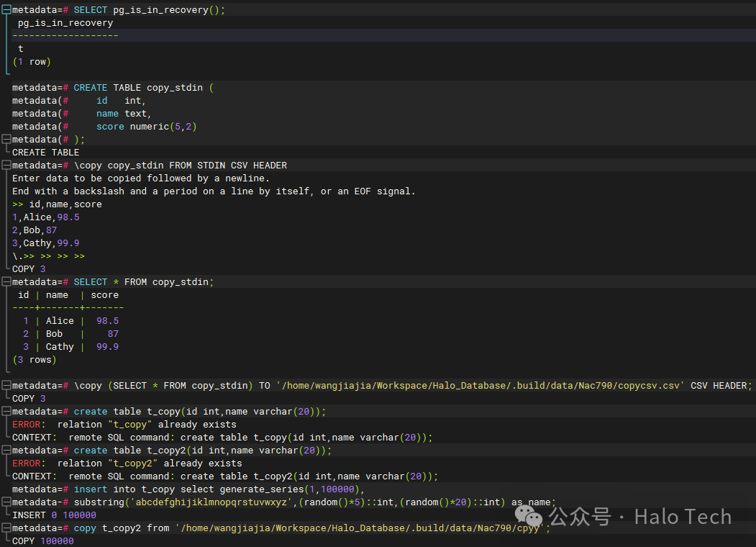Click the "insert into t_copy select generate_series" line

pos(188,489)
